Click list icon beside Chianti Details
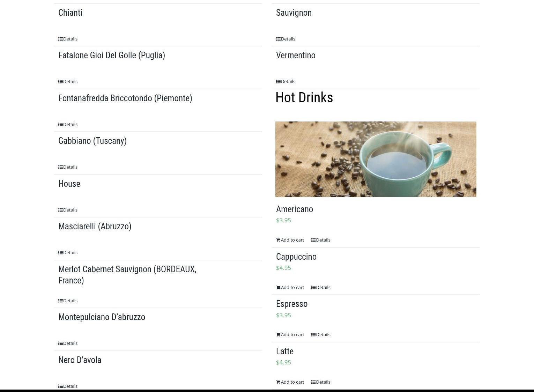The height and width of the screenshot is (392, 534). click(x=60, y=39)
